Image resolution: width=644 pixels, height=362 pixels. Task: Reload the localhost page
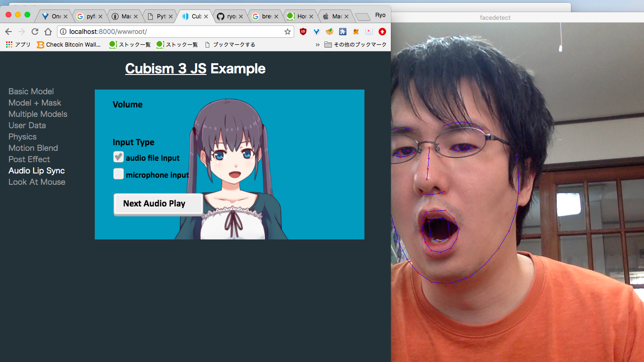click(x=34, y=32)
